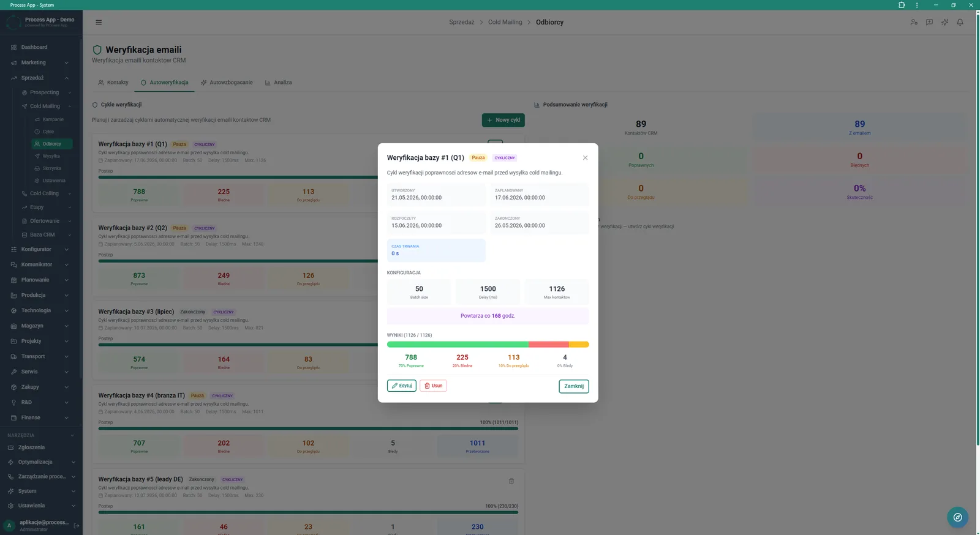Expand the Baza CRM submenu

pyautogui.click(x=47, y=234)
